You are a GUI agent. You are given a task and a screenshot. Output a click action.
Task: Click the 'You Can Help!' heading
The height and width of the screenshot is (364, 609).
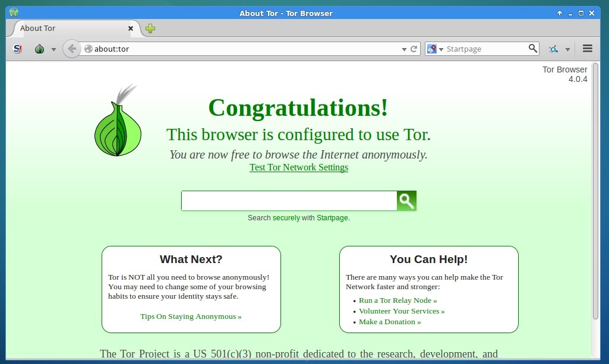point(429,259)
